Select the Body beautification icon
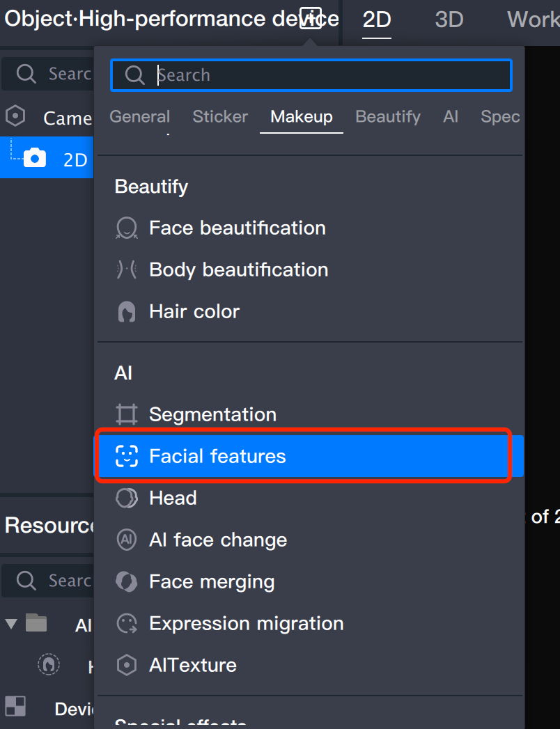The height and width of the screenshot is (729, 560). click(127, 270)
